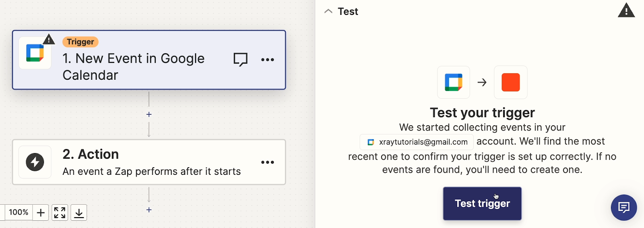Image resolution: width=644 pixels, height=228 pixels.
Task: Add step between trigger and action
Action: (149, 114)
